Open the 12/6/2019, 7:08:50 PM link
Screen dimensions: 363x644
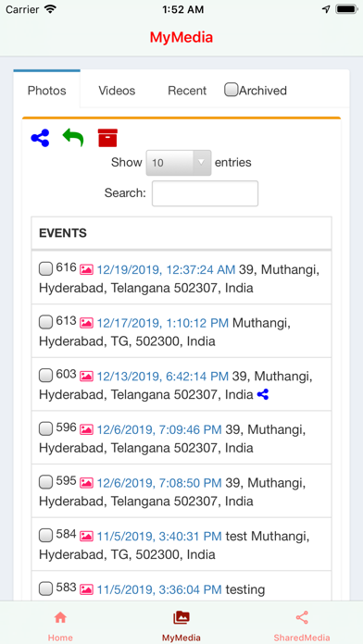click(x=159, y=483)
